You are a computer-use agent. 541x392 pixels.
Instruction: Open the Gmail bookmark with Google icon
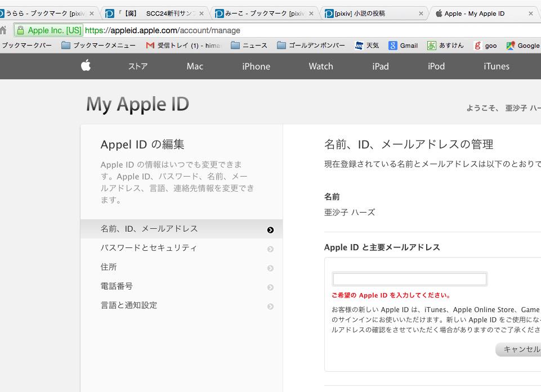tap(403, 46)
